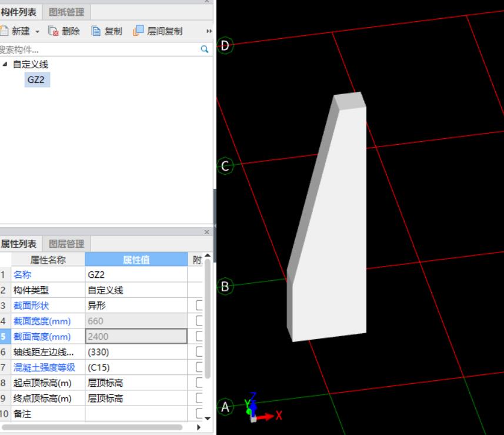Click the 层间复制 (Copy between floors) button
504x435 pixels.
(x=158, y=31)
